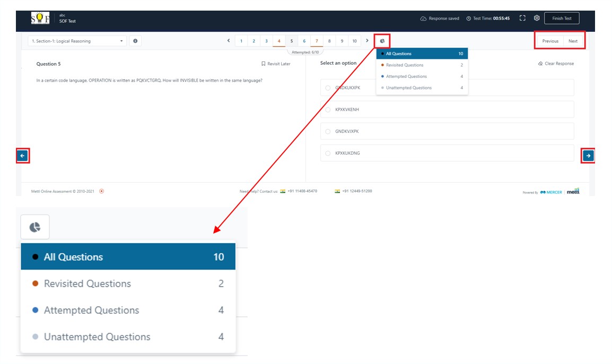This screenshot has height=364, width=612.
Task: Click the section info icon
Action: coord(135,41)
